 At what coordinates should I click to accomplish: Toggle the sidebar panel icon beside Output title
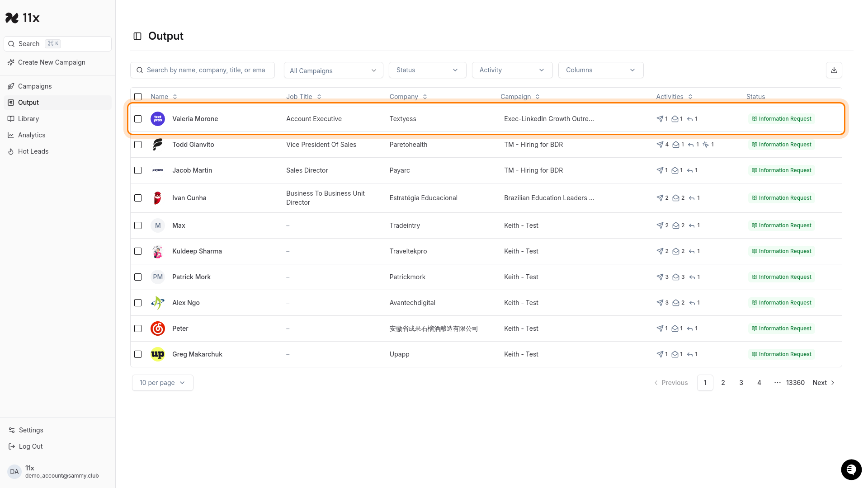[137, 36]
